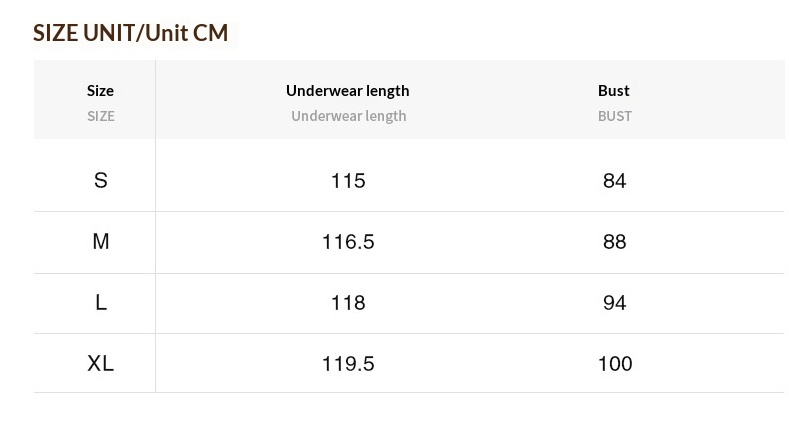This screenshot has width=789, height=438.
Task: Select the bold 'Underwear length' column header
Action: point(348,90)
